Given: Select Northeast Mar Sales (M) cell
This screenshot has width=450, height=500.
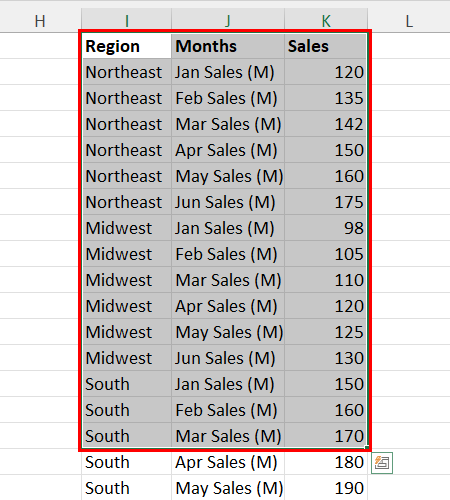Looking at the screenshot, I should [x=228, y=124].
